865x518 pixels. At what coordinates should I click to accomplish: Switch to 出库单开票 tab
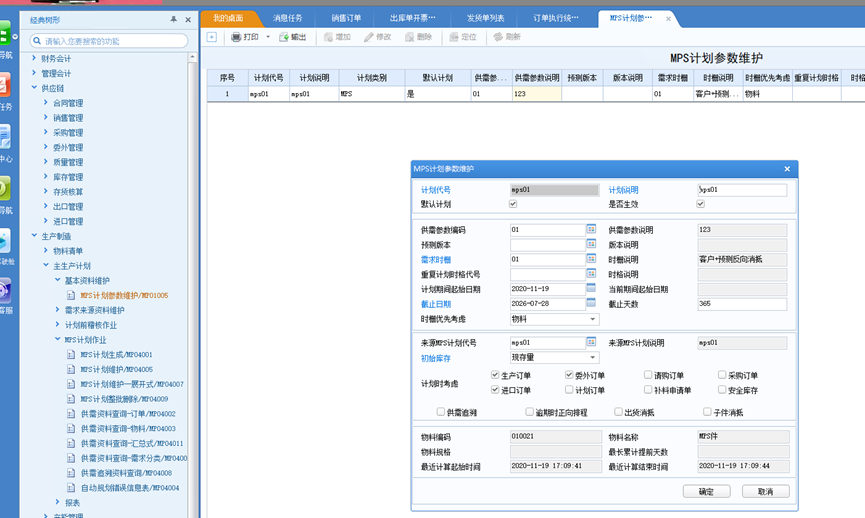point(412,18)
